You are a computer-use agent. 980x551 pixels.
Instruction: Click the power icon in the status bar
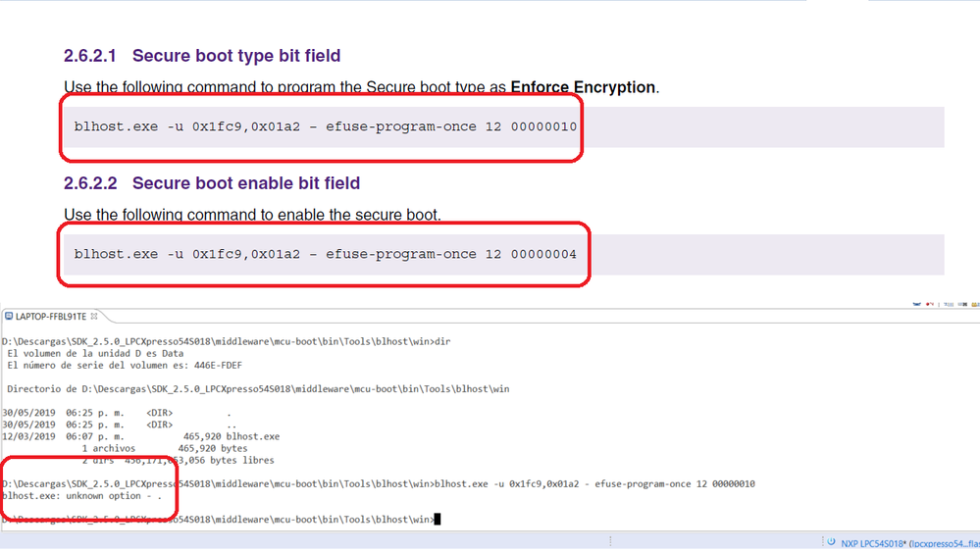[x=831, y=542]
